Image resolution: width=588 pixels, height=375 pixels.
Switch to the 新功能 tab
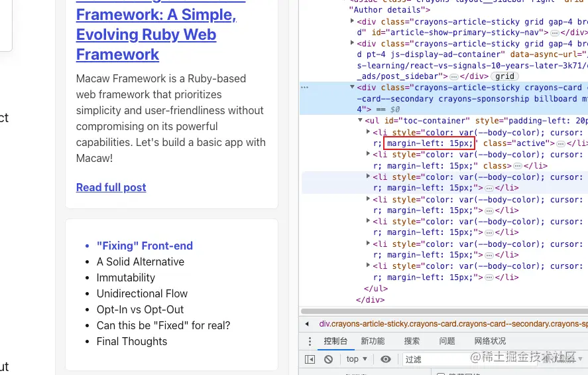373,341
